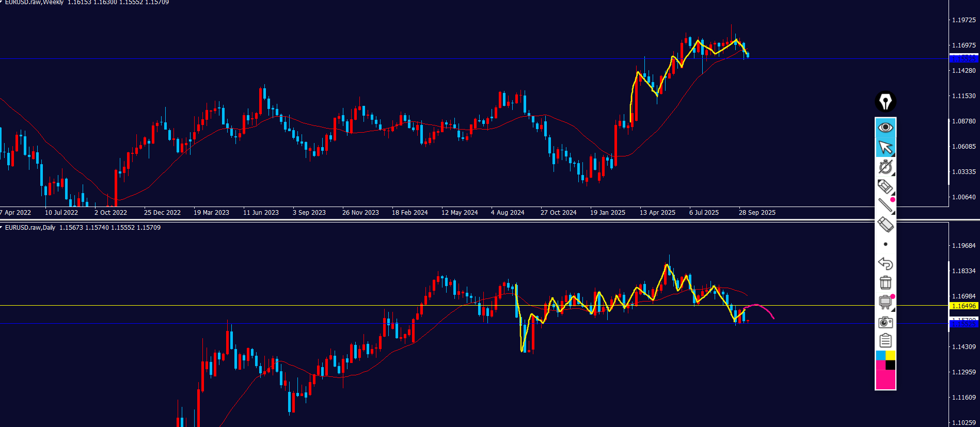
Task: Click the EURUSD.raw,Weekly chart title
Action: [x=34, y=3]
